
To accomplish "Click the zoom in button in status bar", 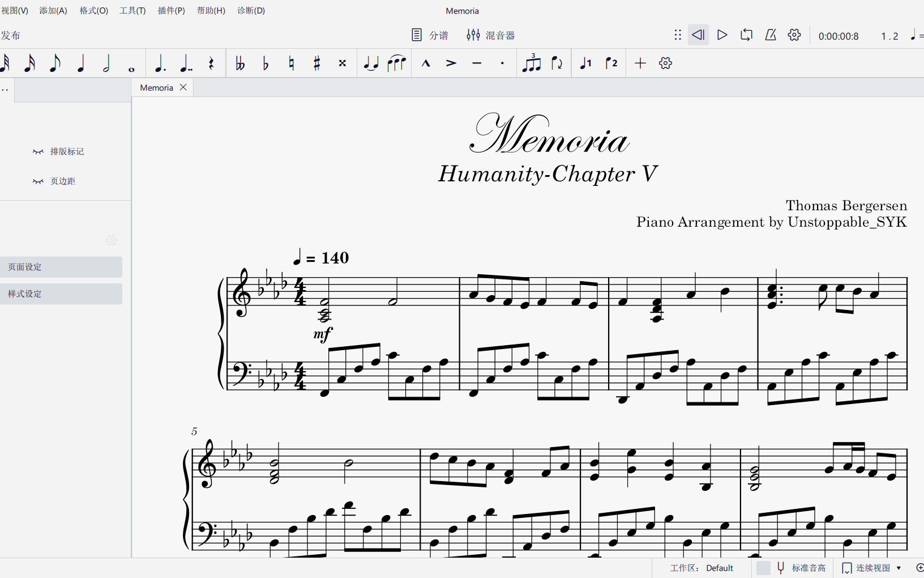I will point(919,568).
